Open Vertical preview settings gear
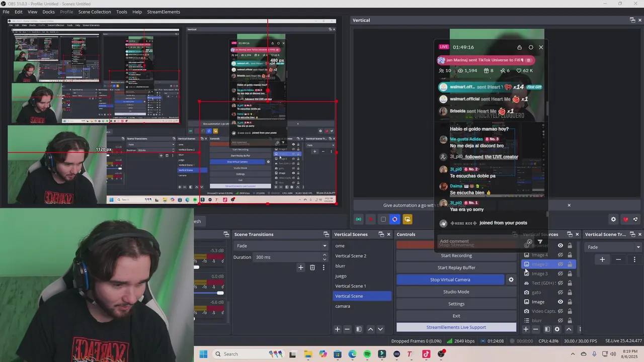This screenshot has width=644, height=362. click(613, 219)
